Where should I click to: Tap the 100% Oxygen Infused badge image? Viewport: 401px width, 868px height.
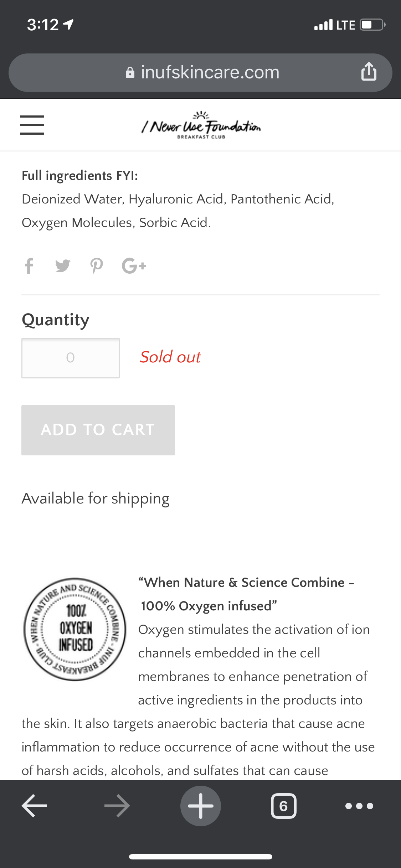[75, 629]
